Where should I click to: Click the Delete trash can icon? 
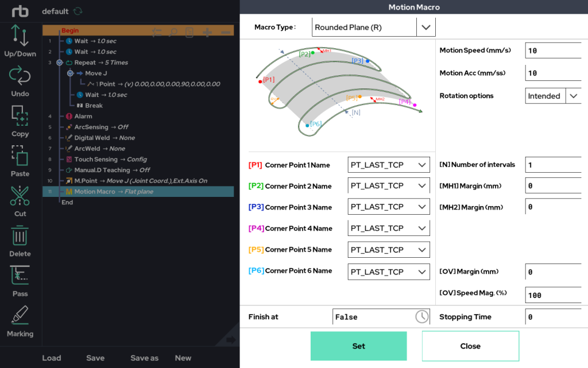pyautogui.click(x=20, y=236)
